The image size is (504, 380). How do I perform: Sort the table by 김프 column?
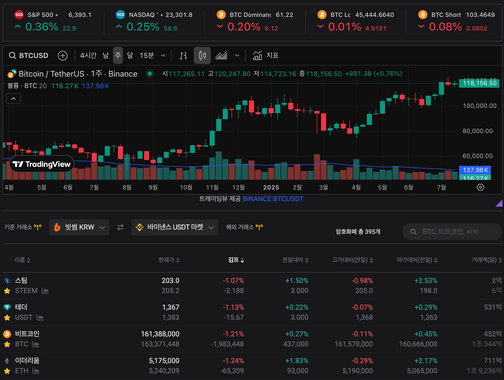click(x=236, y=260)
